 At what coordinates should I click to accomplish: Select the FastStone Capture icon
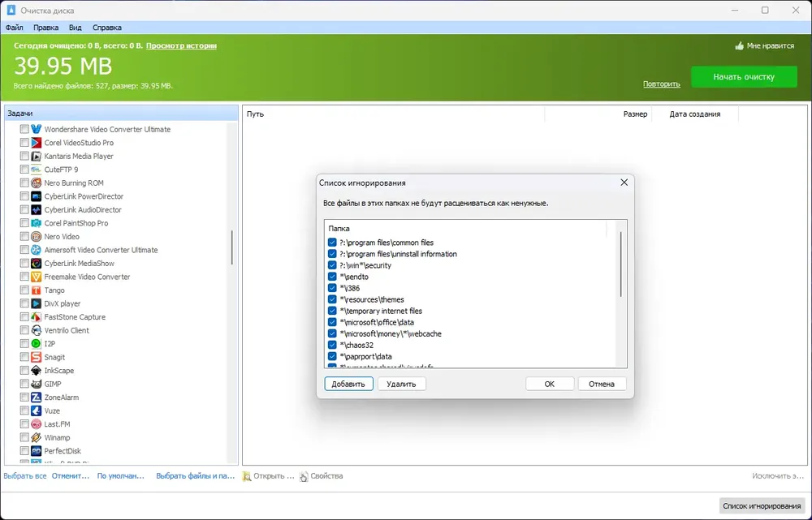click(36, 316)
